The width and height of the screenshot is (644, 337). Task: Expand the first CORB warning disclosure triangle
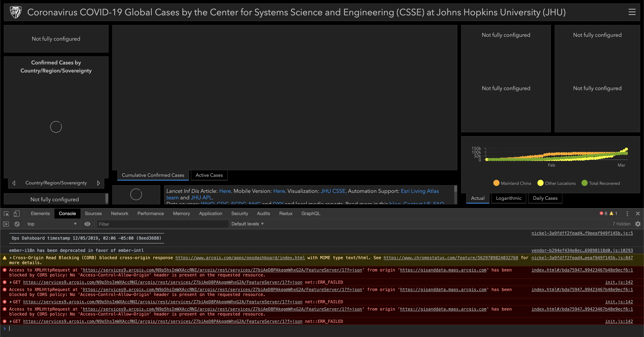[x=11, y=258]
